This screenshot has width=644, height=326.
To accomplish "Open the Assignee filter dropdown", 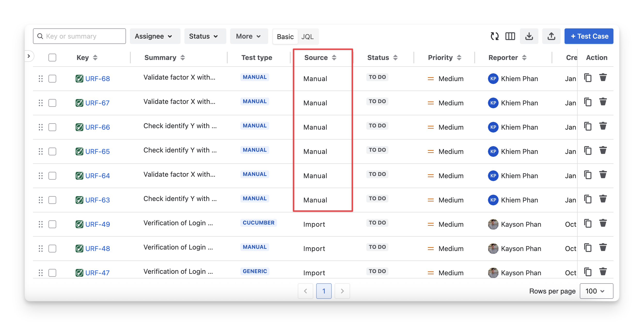I will tap(155, 36).
